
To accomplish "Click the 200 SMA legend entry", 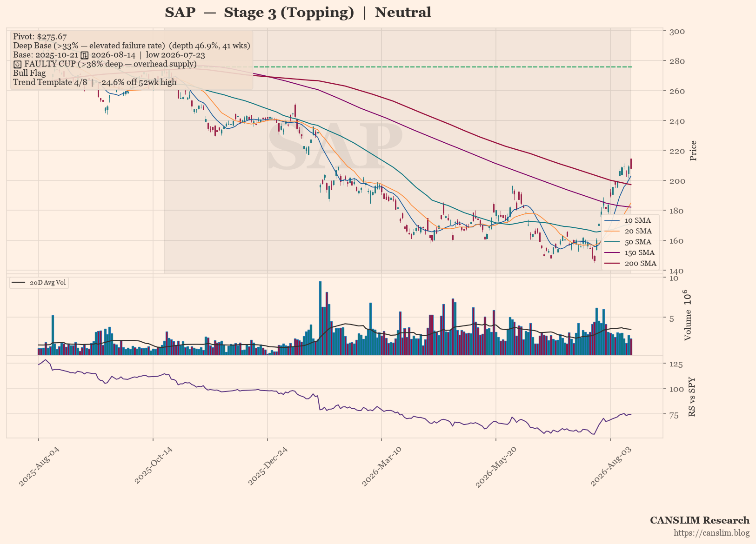I will pos(630,263).
